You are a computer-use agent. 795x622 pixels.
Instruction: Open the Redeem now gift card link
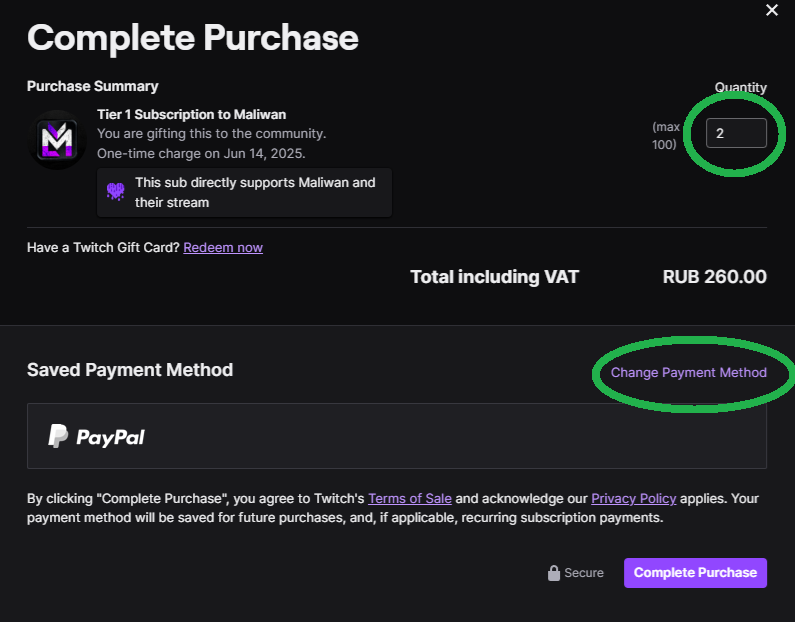pos(223,247)
